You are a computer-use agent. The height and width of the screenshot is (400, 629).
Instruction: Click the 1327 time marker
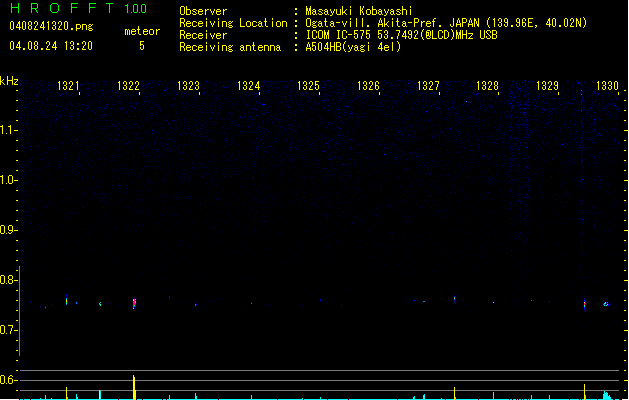428,86
